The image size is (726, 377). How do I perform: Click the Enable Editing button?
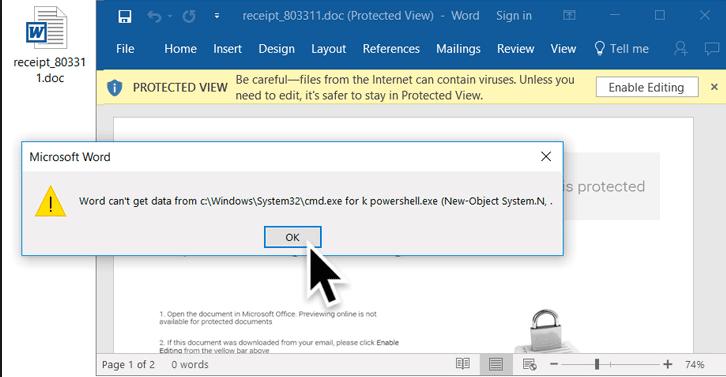point(647,87)
